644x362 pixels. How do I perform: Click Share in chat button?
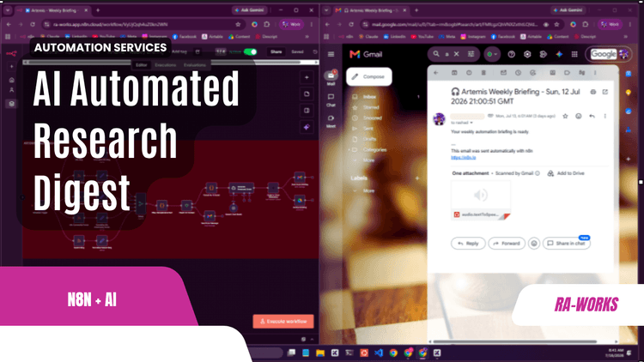tap(567, 244)
